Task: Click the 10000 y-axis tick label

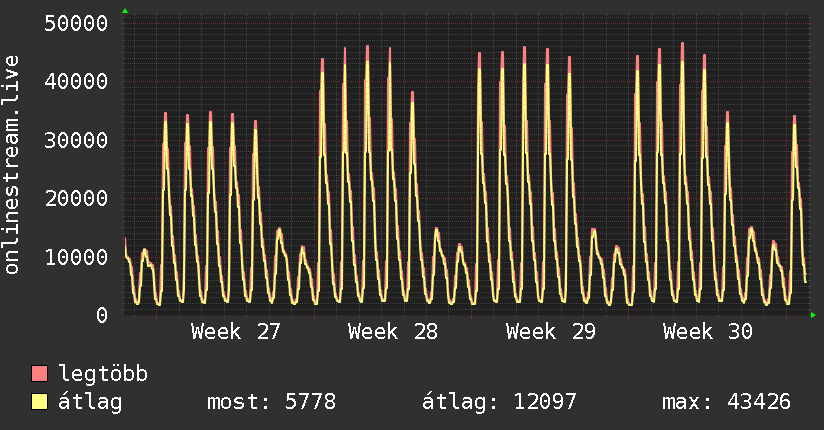Action: pos(76,257)
